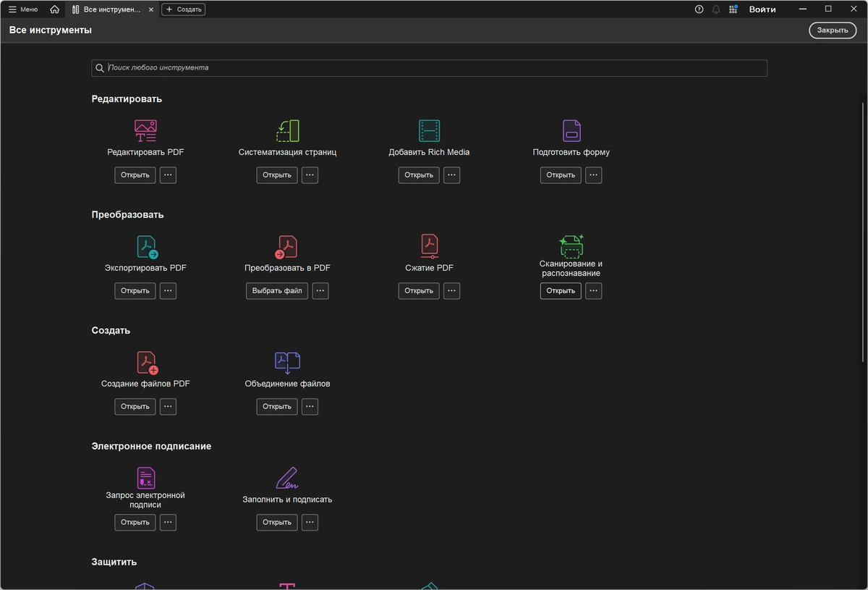Open more options for Подготовить форму

pos(593,175)
